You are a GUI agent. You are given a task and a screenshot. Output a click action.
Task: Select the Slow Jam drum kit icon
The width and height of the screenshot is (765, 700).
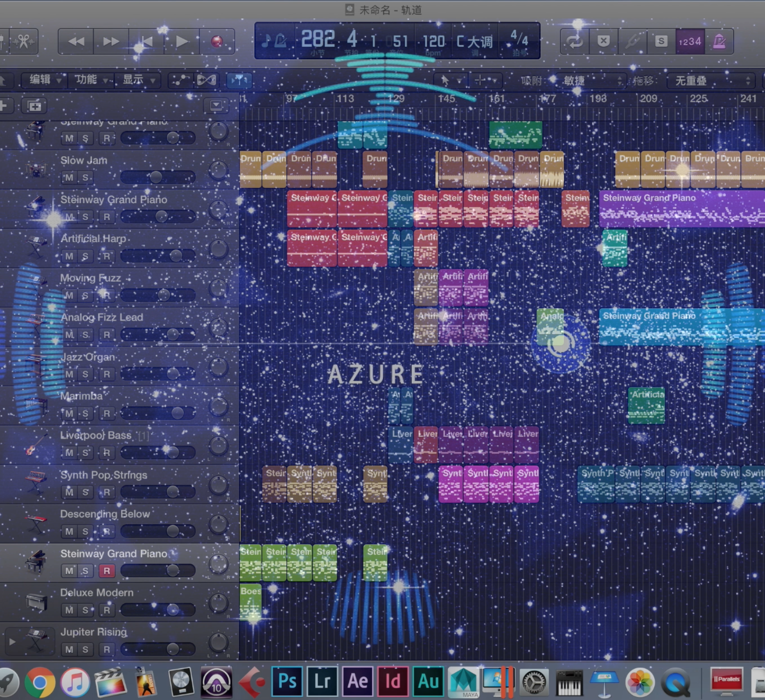click(36, 170)
